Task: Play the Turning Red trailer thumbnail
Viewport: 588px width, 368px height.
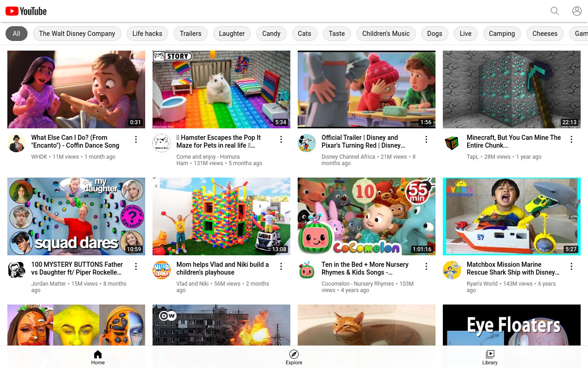Action: click(367, 89)
